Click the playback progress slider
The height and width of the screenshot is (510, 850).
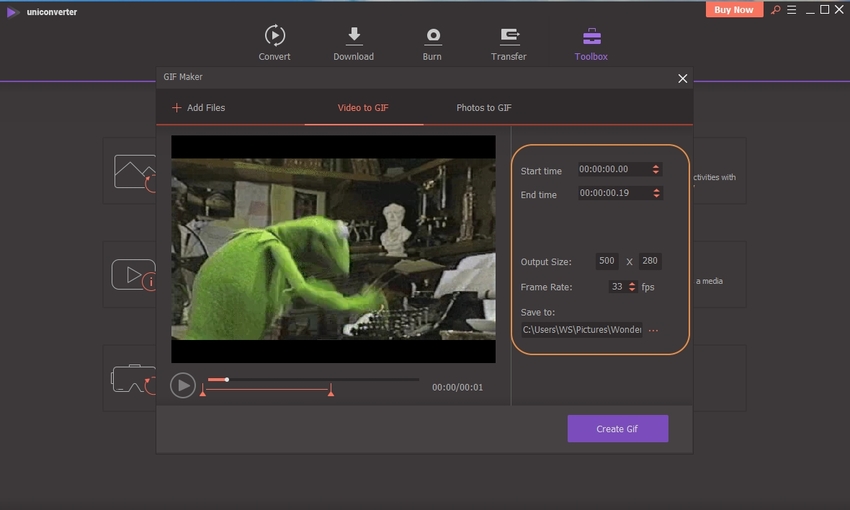pos(312,380)
